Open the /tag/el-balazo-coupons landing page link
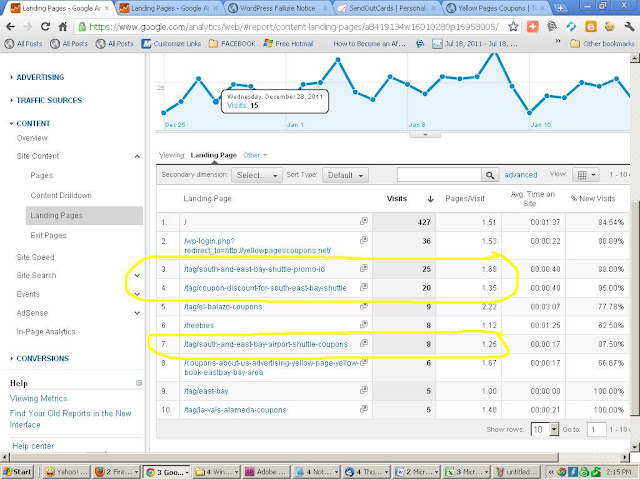This screenshot has width=640, height=480. [x=223, y=307]
